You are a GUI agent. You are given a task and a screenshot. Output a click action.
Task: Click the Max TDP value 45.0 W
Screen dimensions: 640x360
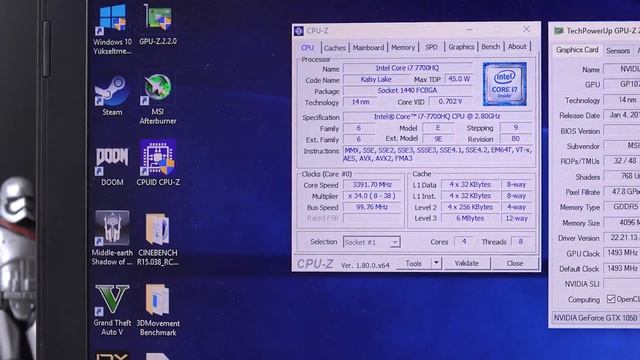pos(459,79)
